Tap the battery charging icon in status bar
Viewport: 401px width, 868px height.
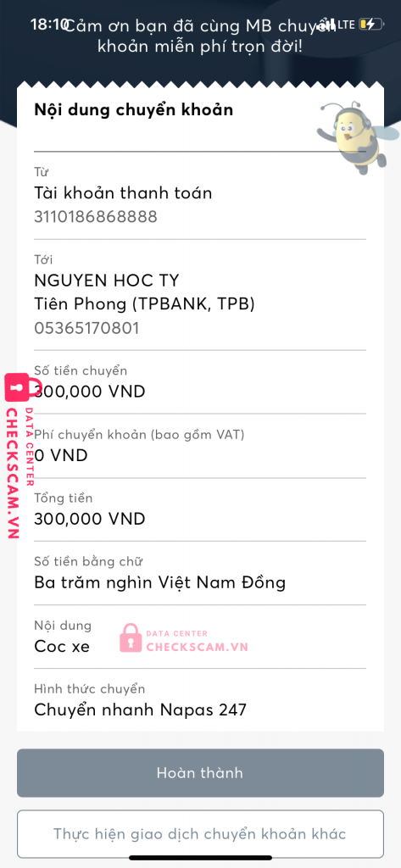[370, 25]
